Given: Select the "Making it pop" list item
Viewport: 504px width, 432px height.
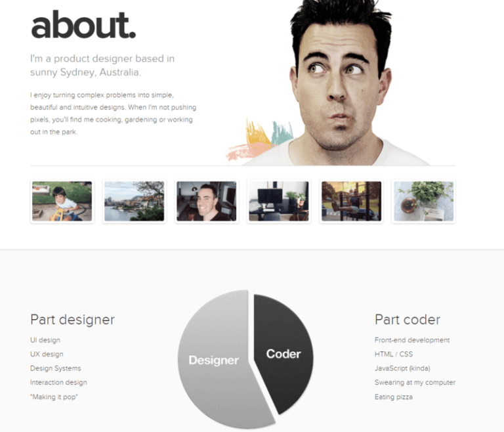Looking at the screenshot, I should [x=54, y=397].
